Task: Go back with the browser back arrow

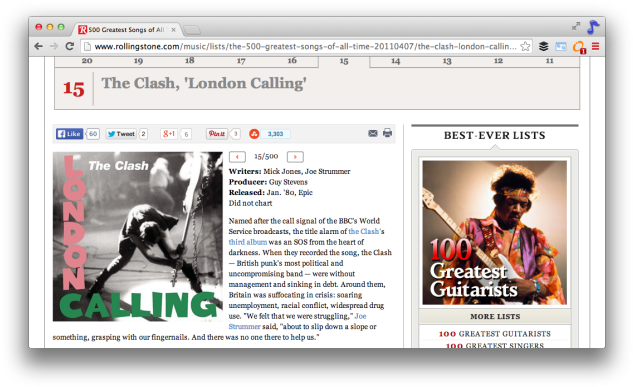Action: pyautogui.click(x=38, y=46)
